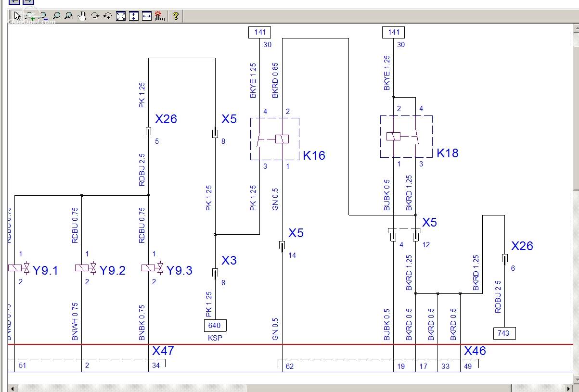The height and width of the screenshot is (392, 579).
Task: Click the red-dotted hand highlight icon
Action: [160, 16]
